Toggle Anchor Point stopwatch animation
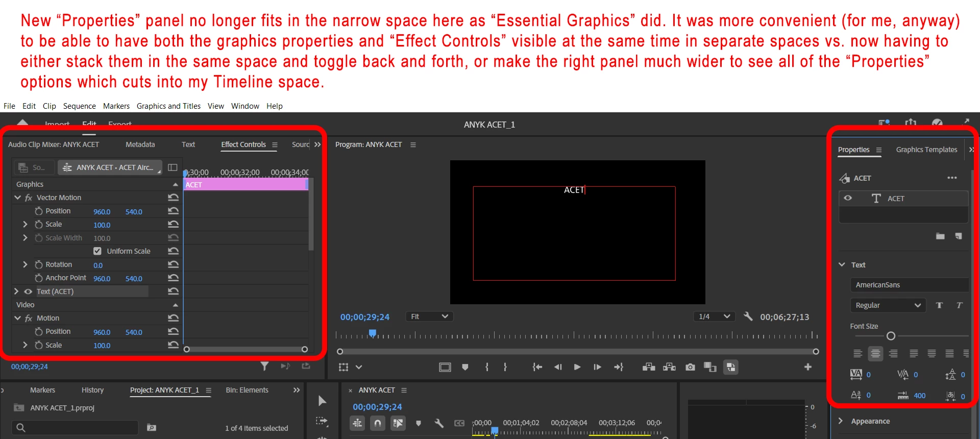980x439 pixels. (39, 278)
